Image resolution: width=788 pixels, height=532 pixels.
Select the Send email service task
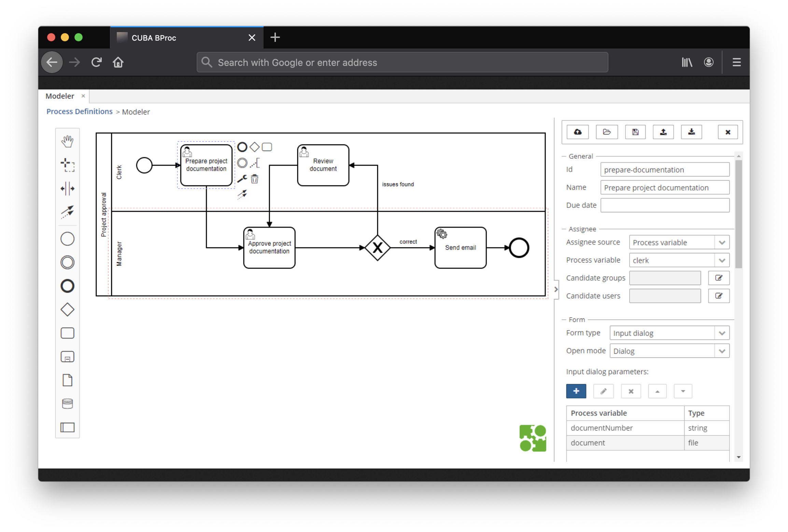click(460, 248)
